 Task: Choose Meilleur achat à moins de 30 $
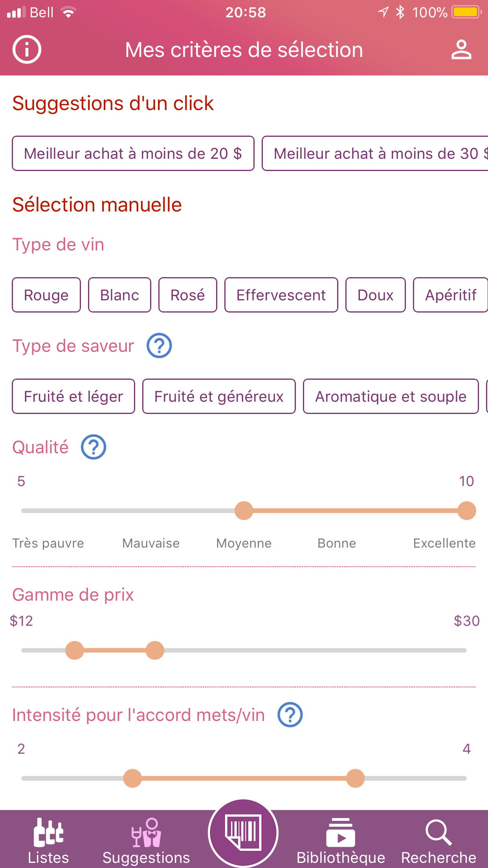pyautogui.click(x=375, y=153)
